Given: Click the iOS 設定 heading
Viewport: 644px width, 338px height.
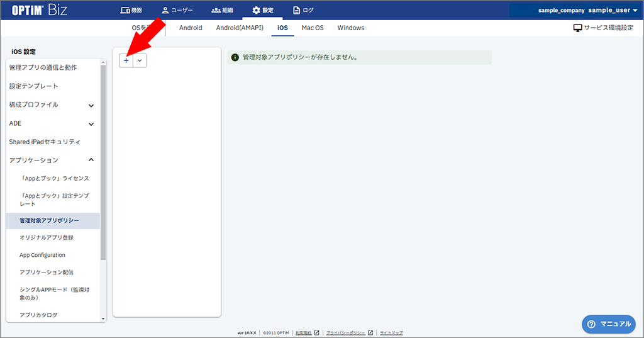Looking at the screenshot, I should tap(23, 52).
